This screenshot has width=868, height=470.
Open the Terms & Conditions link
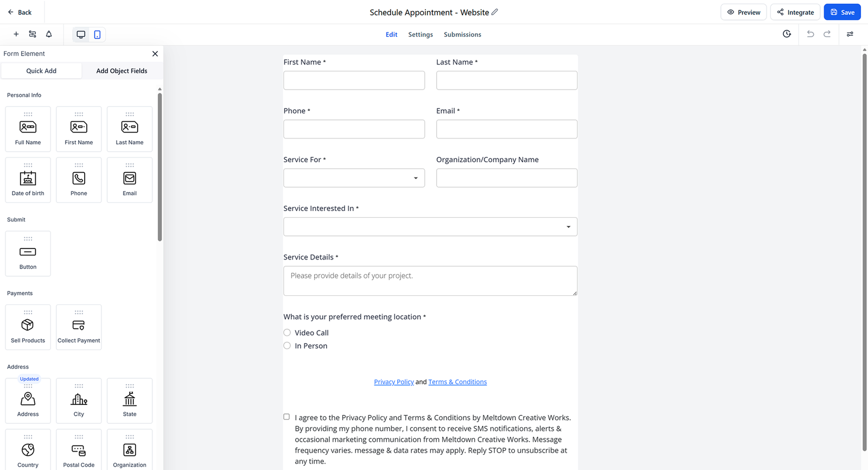[x=457, y=382]
